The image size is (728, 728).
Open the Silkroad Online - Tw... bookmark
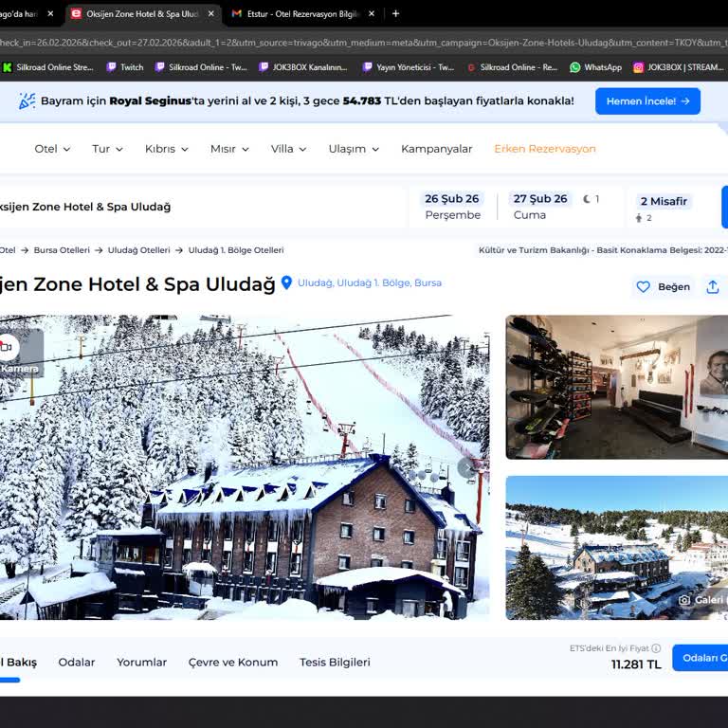pyautogui.click(x=201, y=67)
